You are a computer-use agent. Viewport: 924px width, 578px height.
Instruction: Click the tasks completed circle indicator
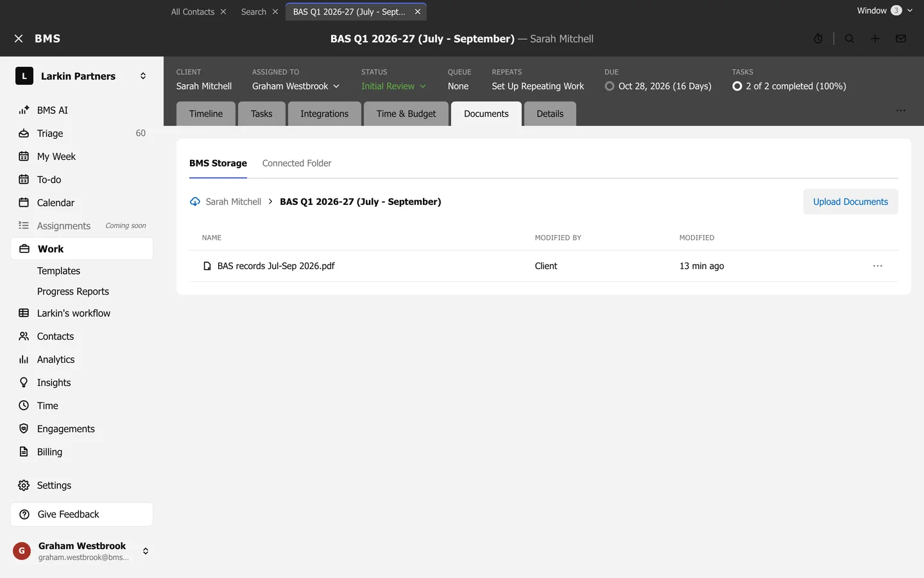pyautogui.click(x=737, y=86)
